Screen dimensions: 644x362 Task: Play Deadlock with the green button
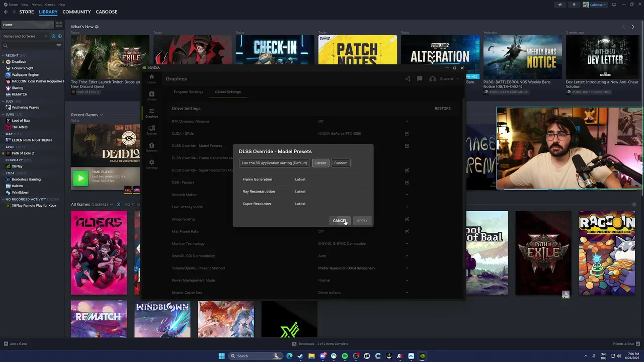(80, 178)
